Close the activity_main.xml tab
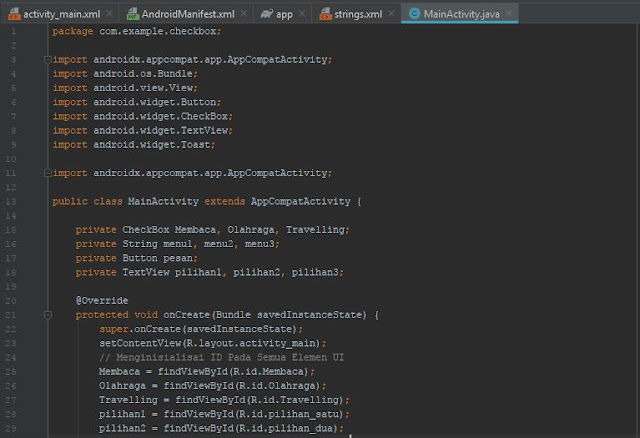The height and width of the screenshot is (438, 640). 109,14
